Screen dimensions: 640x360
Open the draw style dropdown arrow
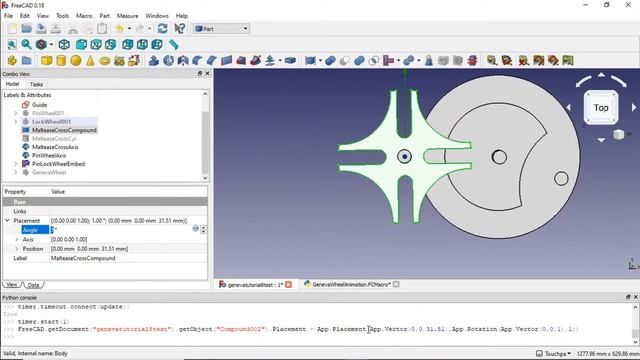click(51, 44)
